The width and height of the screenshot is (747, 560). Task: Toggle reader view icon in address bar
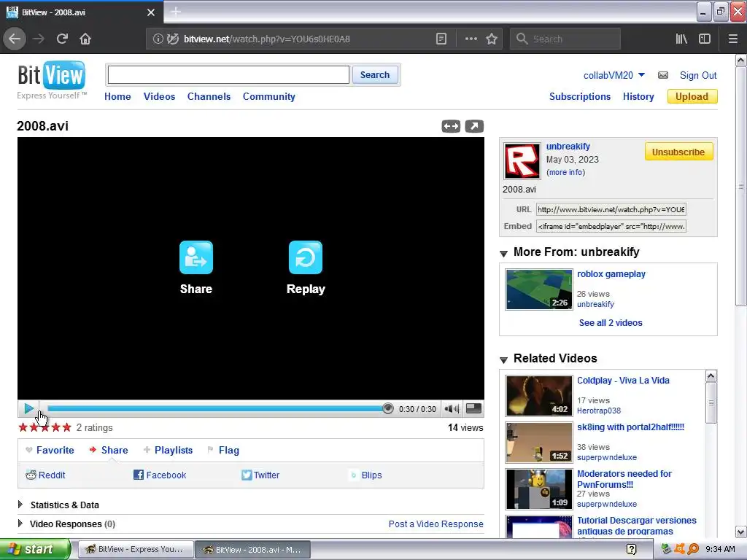[441, 39]
